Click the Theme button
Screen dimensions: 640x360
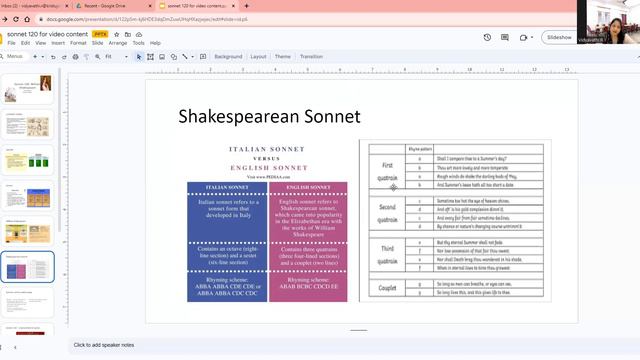coord(283,57)
